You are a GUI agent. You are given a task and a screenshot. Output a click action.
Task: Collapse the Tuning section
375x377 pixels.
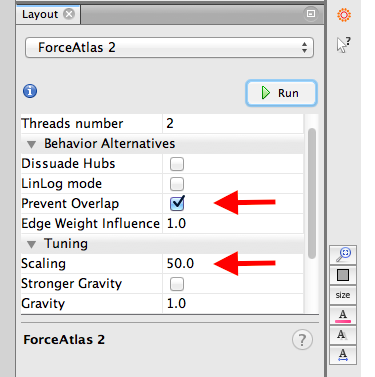point(32,244)
